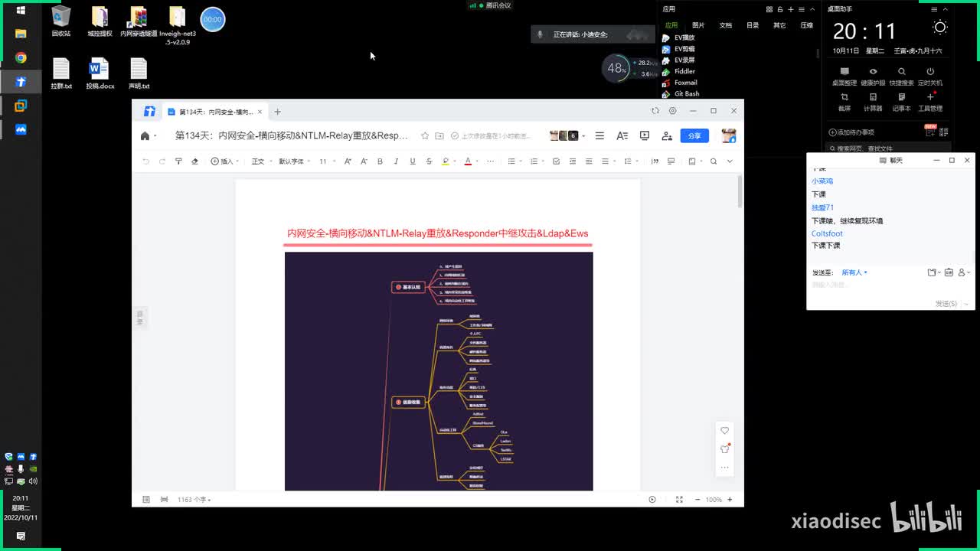
Task: Insert a block quote
Action: tap(655, 161)
